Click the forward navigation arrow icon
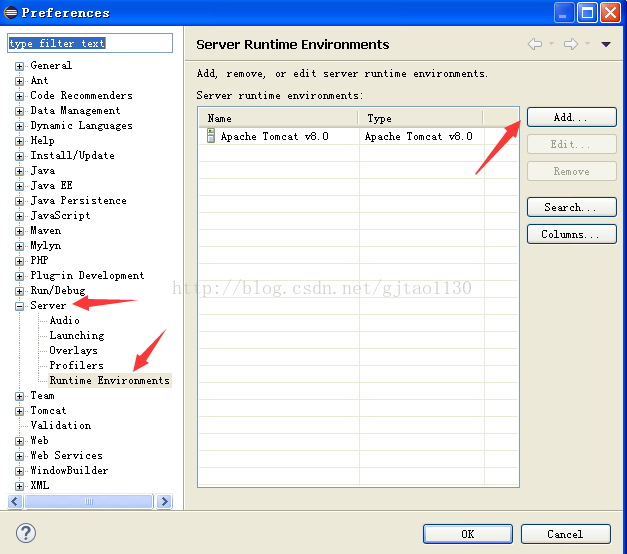Image resolution: width=627 pixels, height=554 pixels. (570, 44)
